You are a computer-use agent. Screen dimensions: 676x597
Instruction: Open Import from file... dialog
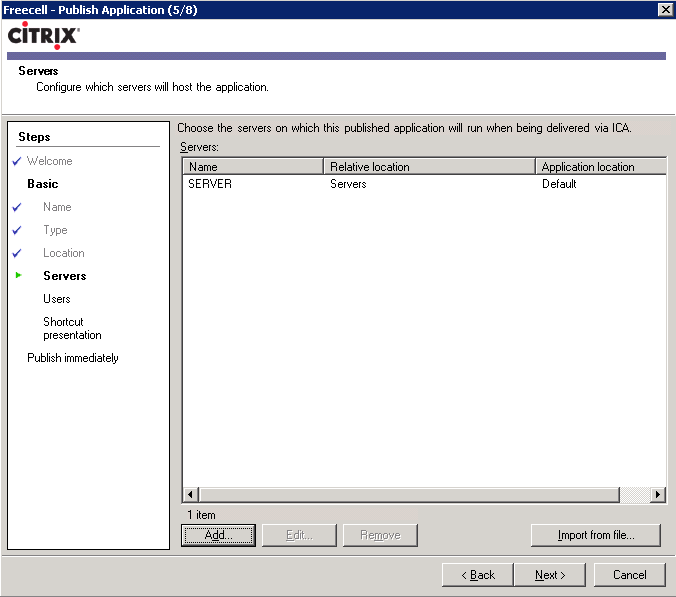(x=596, y=535)
